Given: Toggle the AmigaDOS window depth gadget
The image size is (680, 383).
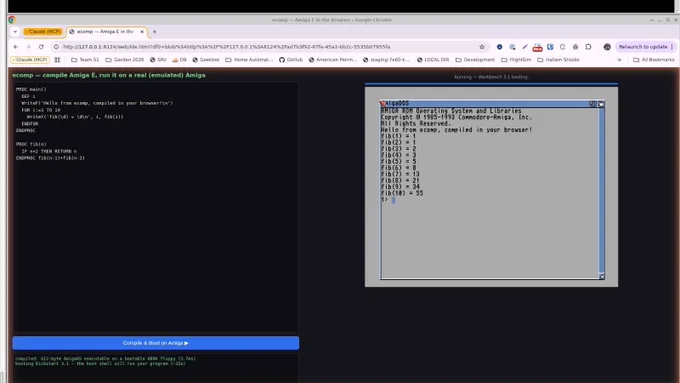Looking at the screenshot, I should pos(601,104).
